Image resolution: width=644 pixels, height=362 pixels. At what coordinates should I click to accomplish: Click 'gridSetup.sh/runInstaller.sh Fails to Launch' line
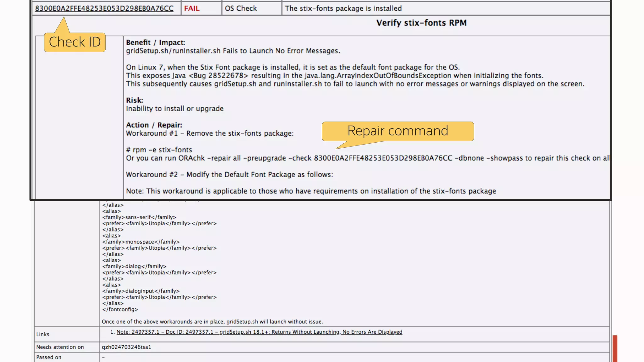click(233, 51)
